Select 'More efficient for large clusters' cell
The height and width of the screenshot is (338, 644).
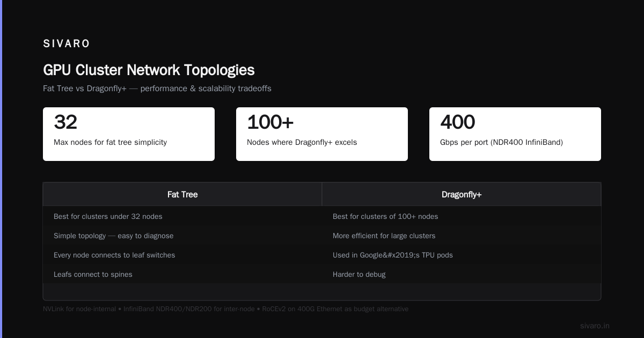point(462,236)
